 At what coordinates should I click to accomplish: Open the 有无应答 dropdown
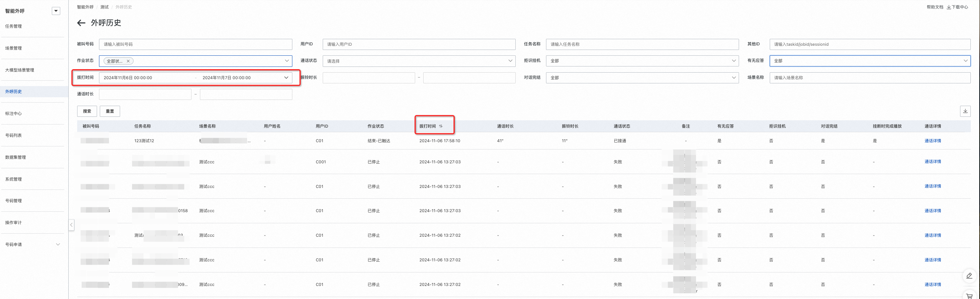click(x=870, y=61)
